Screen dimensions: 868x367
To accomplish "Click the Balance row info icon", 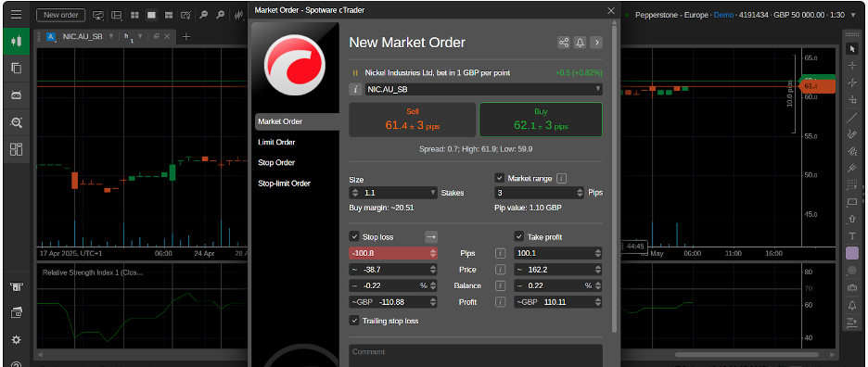I will click(501, 286).
